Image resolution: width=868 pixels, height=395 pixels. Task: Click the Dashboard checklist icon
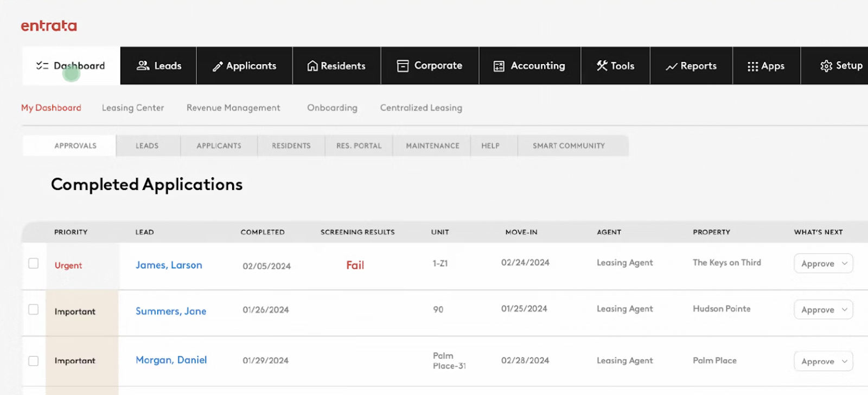(x=42, y=66)
